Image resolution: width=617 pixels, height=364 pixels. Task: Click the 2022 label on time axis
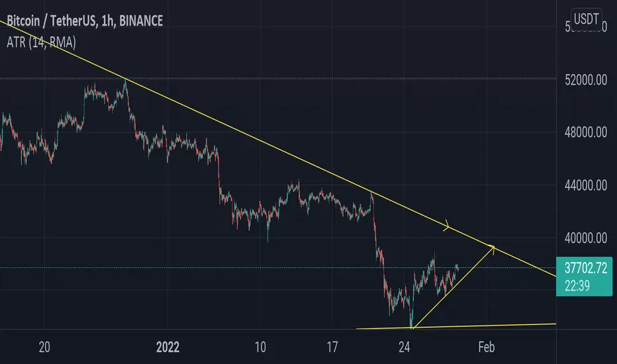[x=167, y=347]
